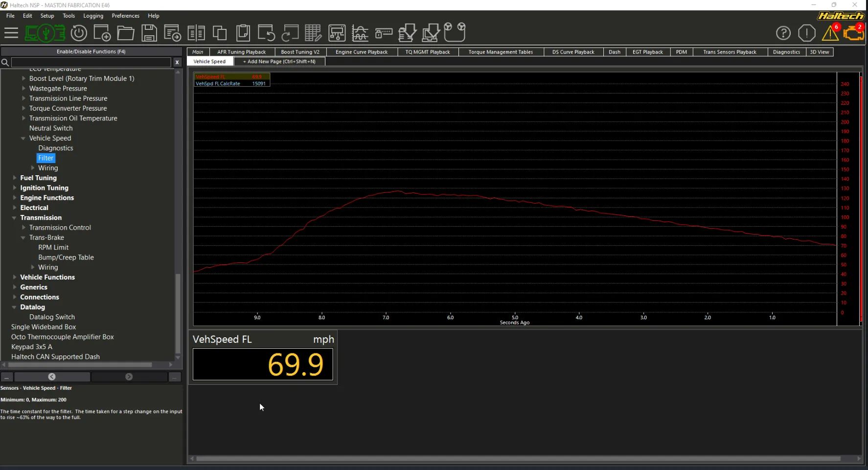The image size is (868, 470).
Task: Click Enable/Disable Functions (F4) button
Action: (x=91, y=51)
